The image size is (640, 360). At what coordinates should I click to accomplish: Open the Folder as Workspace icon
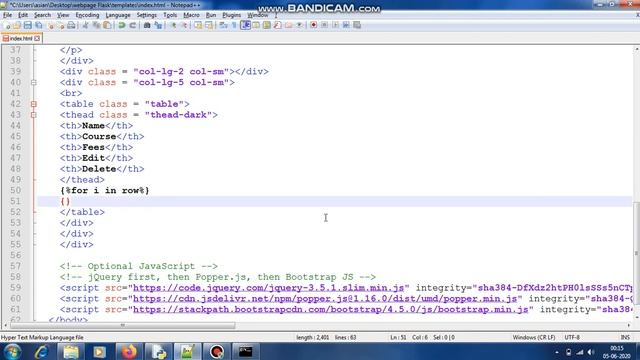[289, 25]
